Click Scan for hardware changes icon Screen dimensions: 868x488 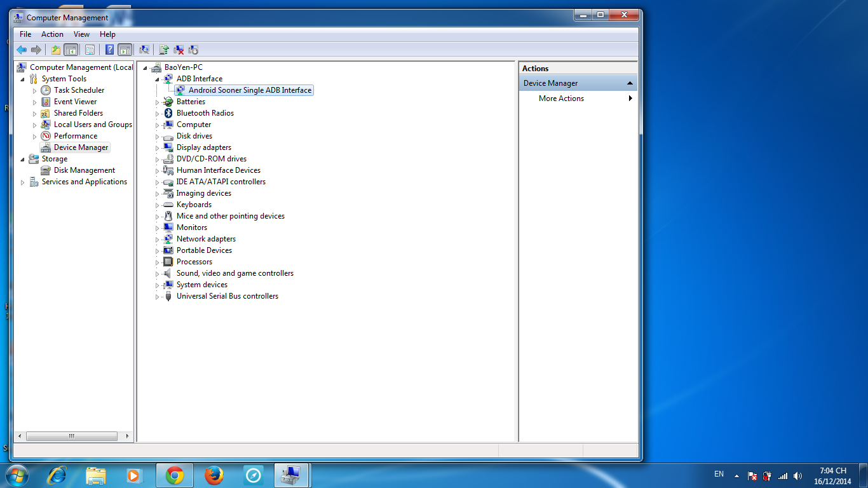pyautogui.click(x=144, y=50)
